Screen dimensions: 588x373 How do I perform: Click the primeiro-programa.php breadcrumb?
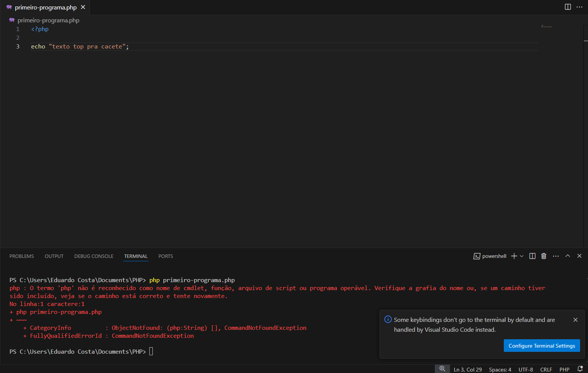point(48,20)
